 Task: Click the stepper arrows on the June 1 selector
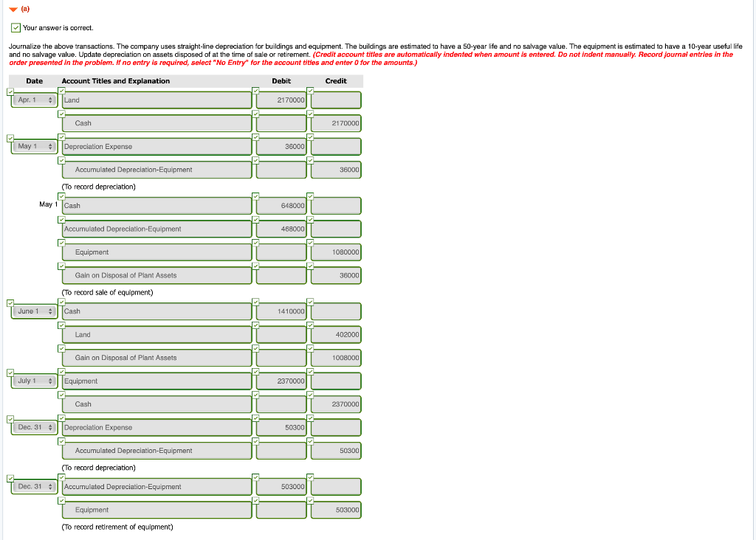pos(49,311)
